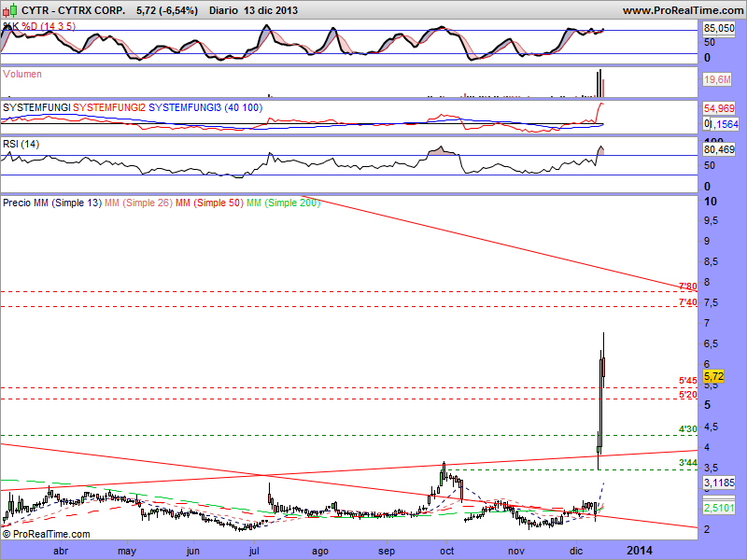Select the MM (Simple 26) legend
The image size is (747, 560).
point(138,203)
